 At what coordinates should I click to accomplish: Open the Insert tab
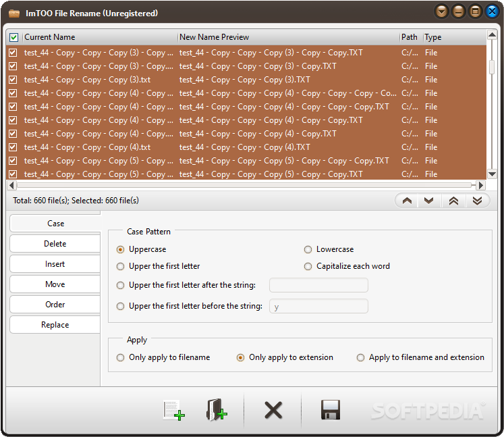55,264
